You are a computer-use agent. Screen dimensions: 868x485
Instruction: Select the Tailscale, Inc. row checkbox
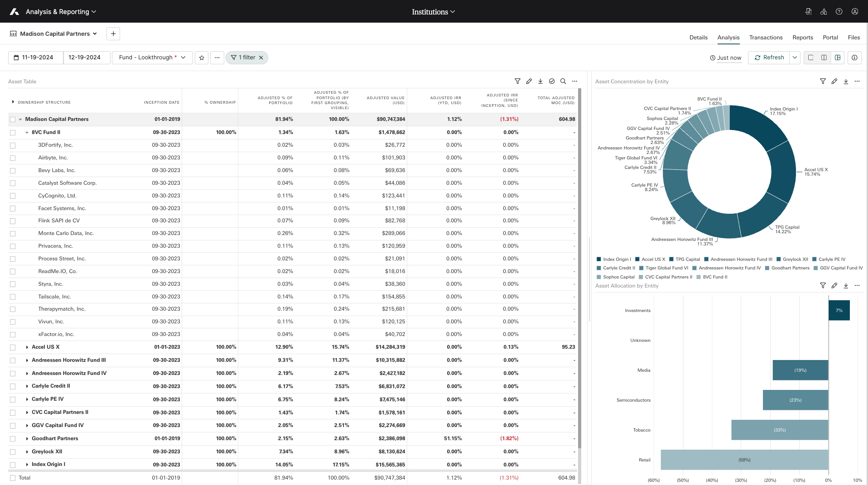click(x=13, y=297)
